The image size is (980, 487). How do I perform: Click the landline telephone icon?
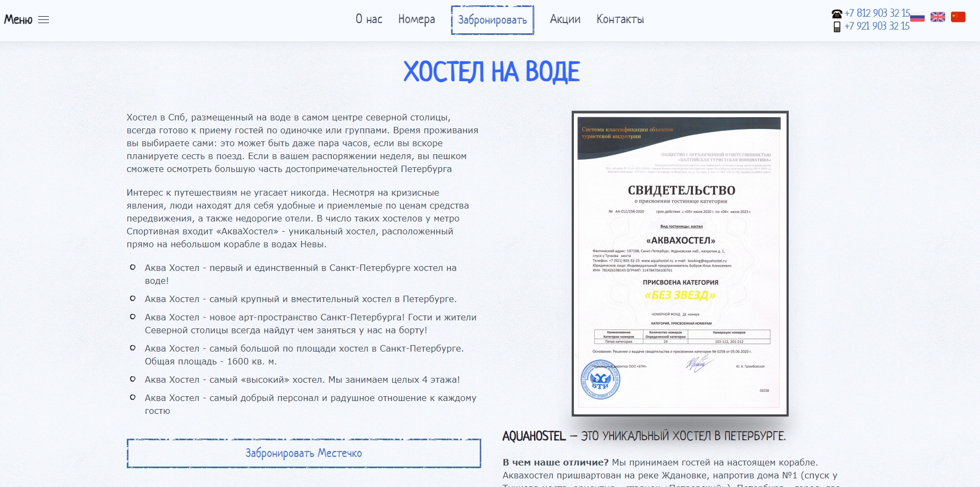click(x=837, y=14)
